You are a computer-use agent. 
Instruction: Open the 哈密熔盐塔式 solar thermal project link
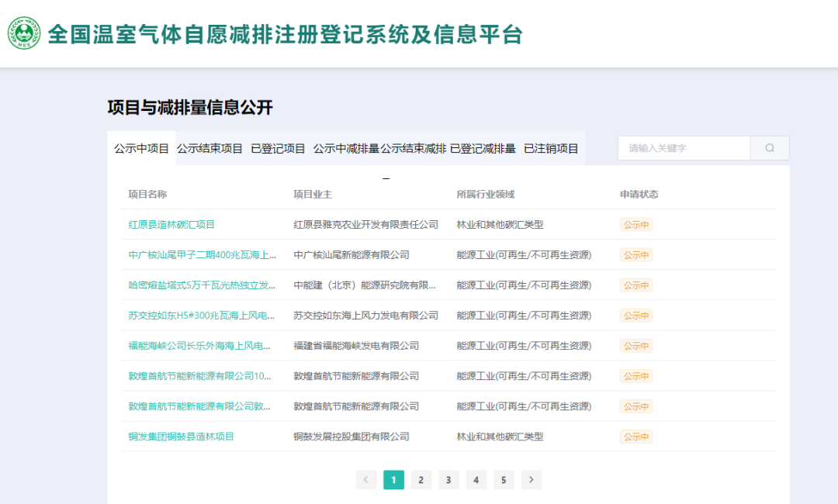click(202, 285)
